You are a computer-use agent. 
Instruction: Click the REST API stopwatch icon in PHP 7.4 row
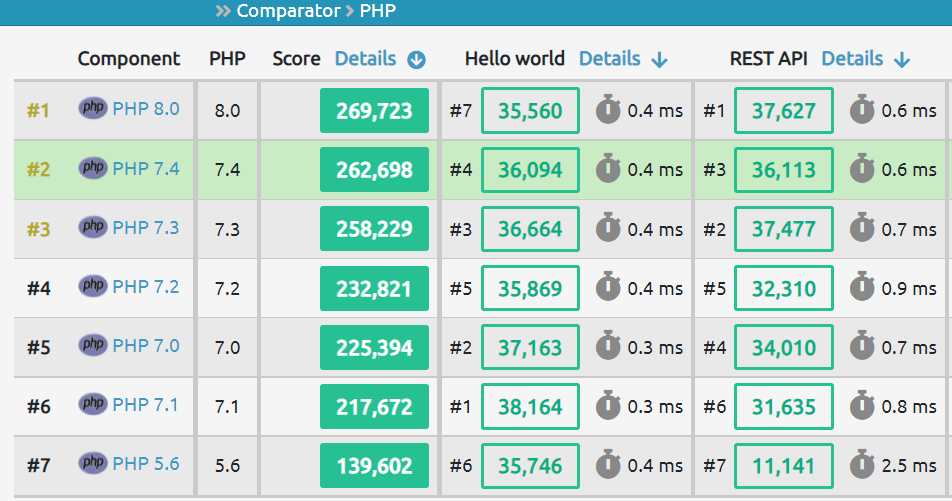(862, 168)
